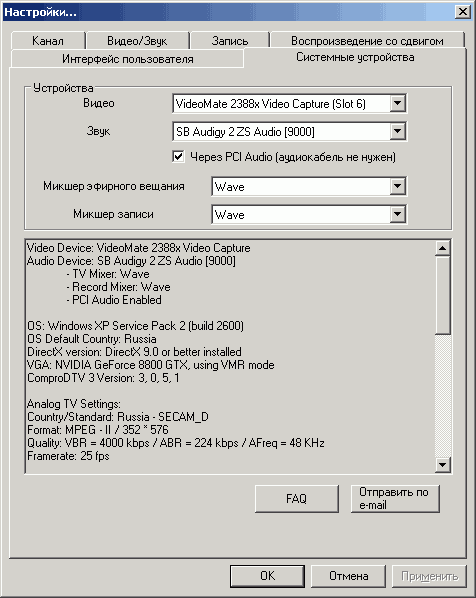Click the '- Record Mixer: Wave' line
Screen dimensions: 476x598
click(118, 287)
